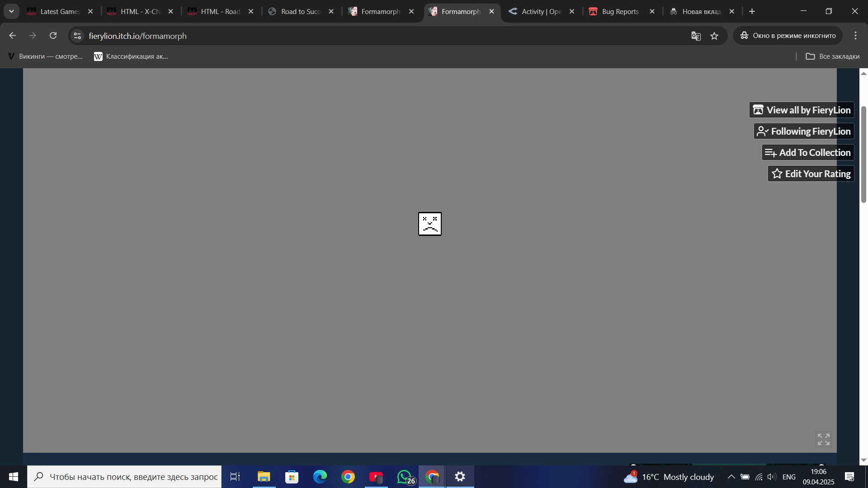Switch to the HTML - X-Ch tab
This screenshot has height=488, width=868.
(140, 11)
